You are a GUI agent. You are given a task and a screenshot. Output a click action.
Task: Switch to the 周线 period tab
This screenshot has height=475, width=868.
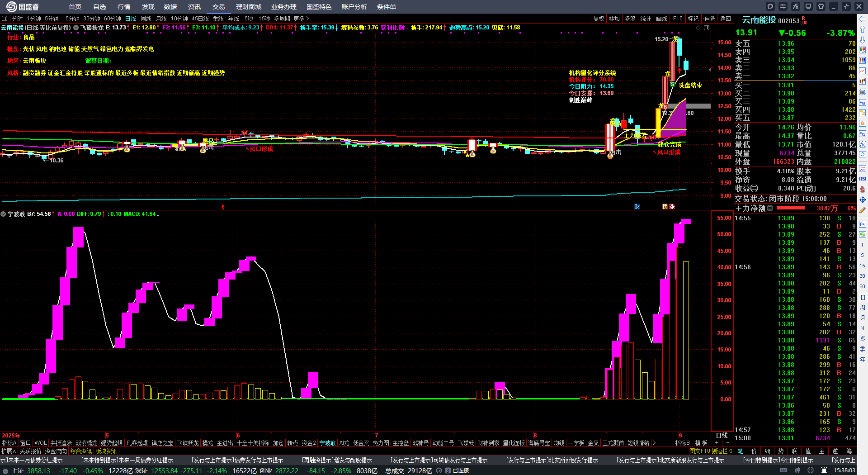click(146, 19)
